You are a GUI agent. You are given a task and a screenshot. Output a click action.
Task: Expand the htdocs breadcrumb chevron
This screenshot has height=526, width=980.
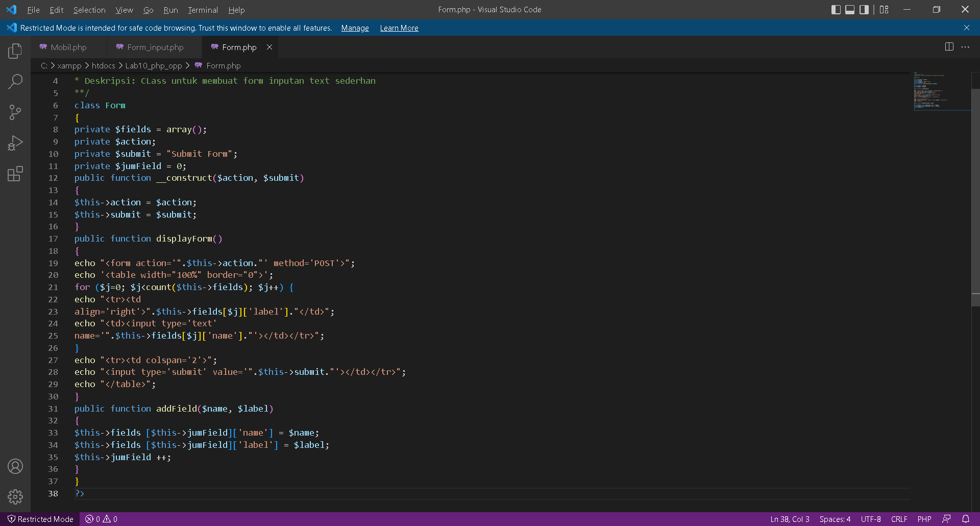click(121, 65)
